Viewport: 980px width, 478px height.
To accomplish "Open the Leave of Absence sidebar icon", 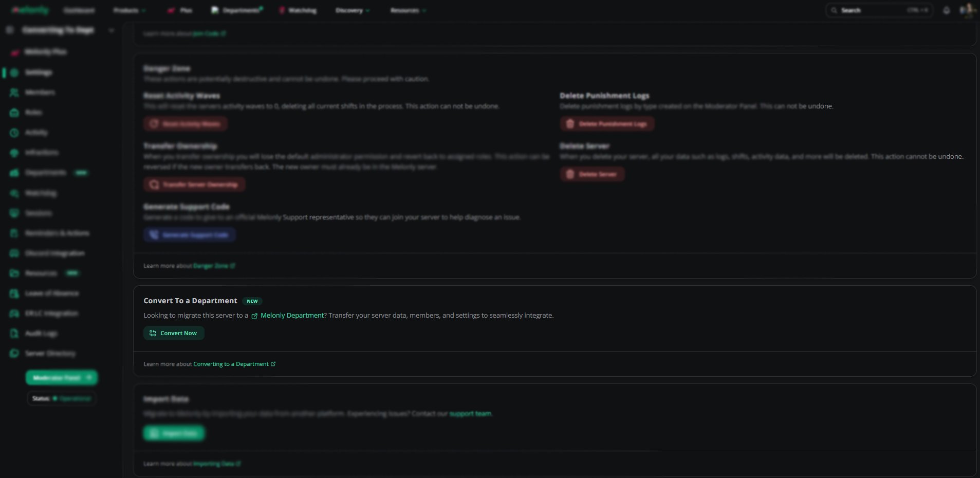I will [x=14, y=293].
